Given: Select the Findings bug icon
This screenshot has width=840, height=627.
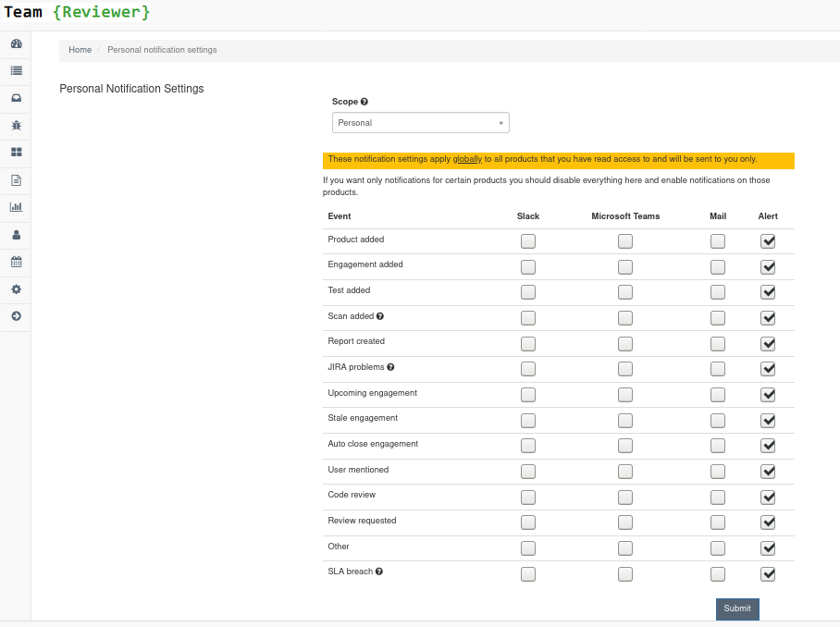Looking at the screenshot, I should (x=16, y=125).
